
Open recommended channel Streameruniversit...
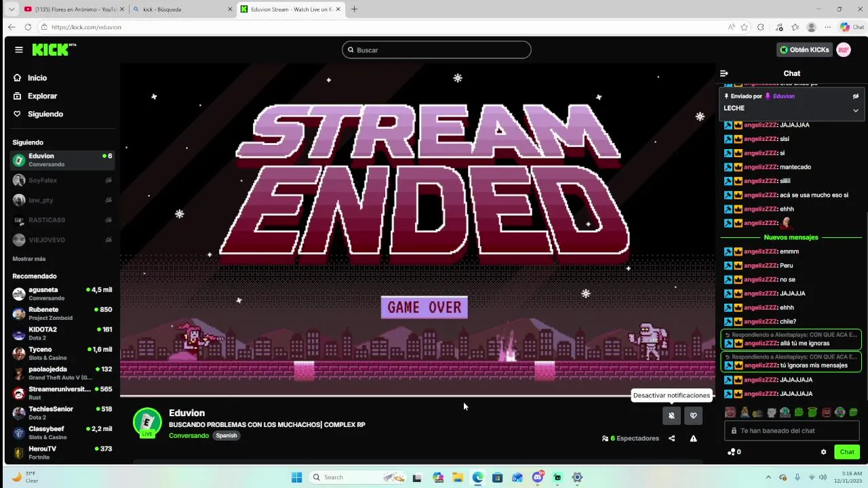click(x=63, y=393)
